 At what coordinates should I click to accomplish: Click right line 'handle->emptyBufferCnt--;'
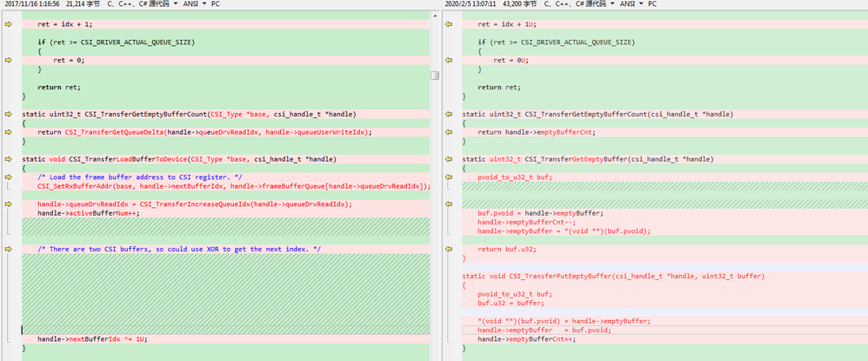click(527, 222)
